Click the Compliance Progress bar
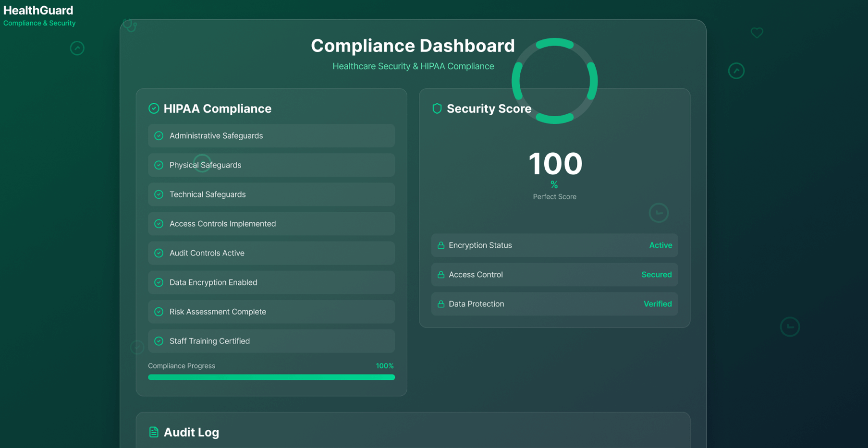Image resolution: width=868 pixels, height=448 pixels. (x=271, y=377)
